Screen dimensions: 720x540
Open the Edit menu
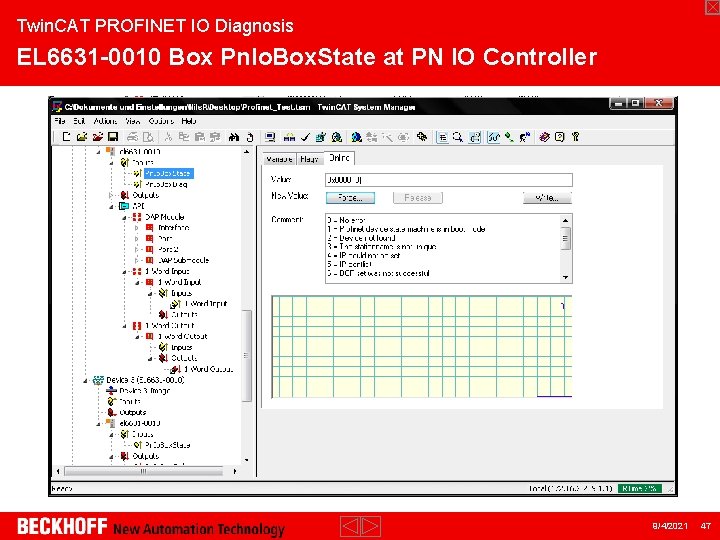pyautogui.click(x=79, y=121)
